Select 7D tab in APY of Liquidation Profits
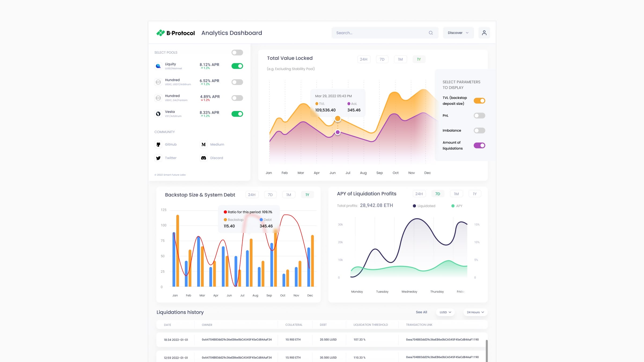 [438, 194]
